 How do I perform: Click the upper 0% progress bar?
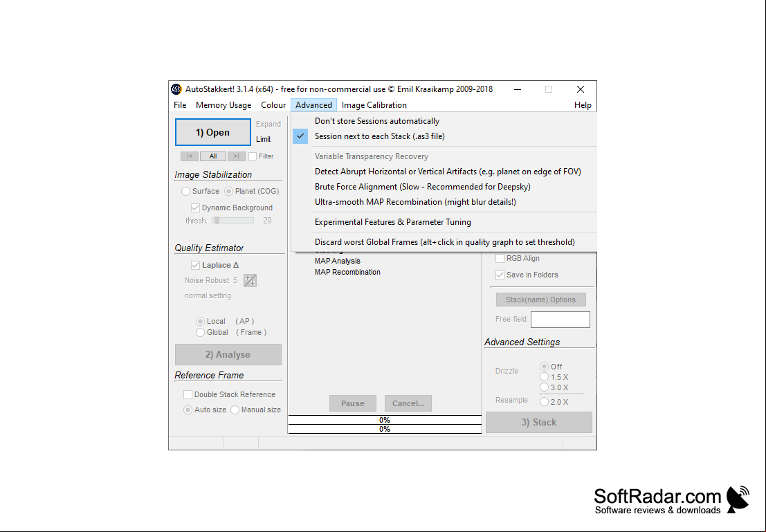385,420
